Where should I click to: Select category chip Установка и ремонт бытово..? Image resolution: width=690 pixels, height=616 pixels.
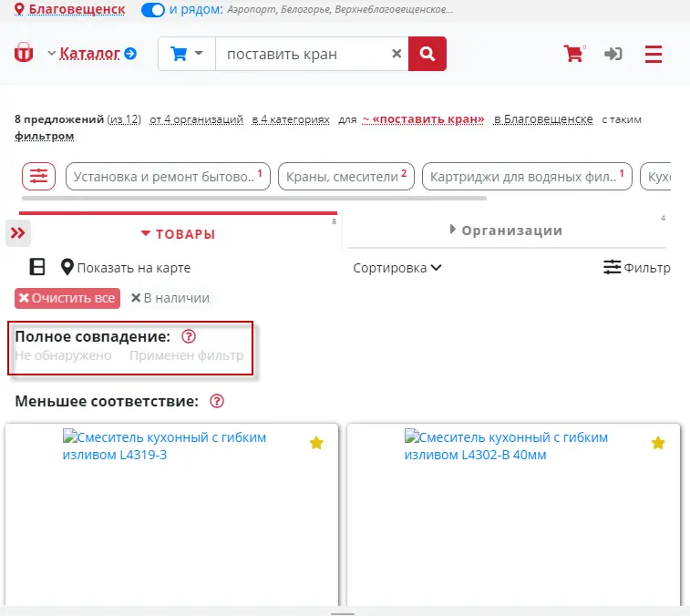point(168,177)
